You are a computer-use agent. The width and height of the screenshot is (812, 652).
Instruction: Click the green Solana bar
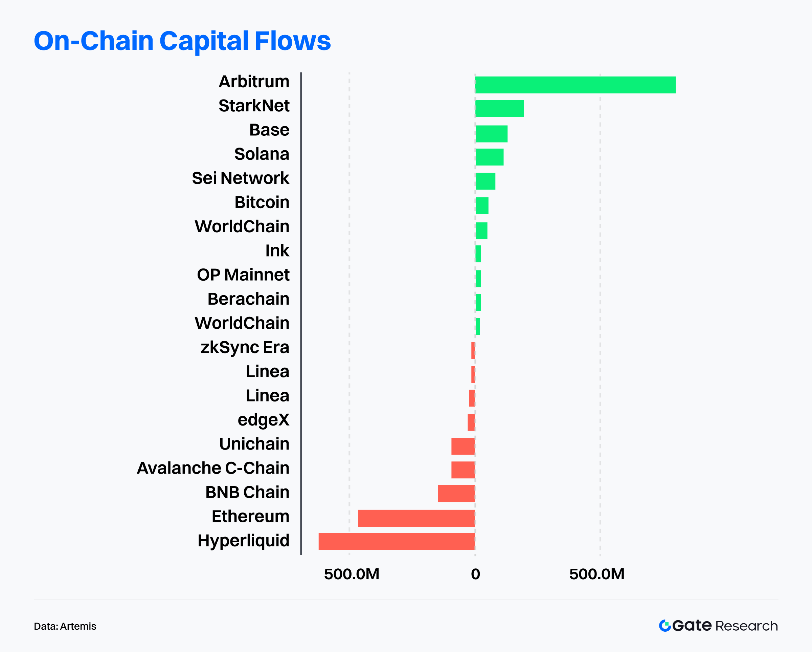(x=490, y=157)
